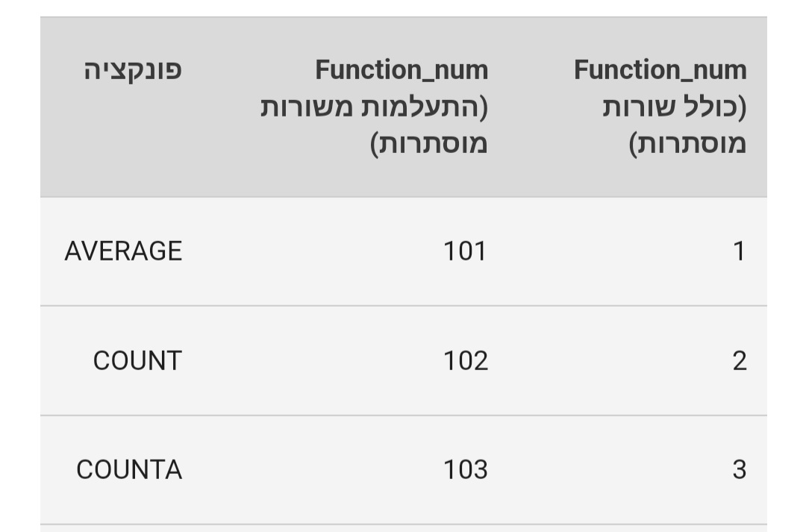This screenshot has height=532, width=806.
Task: Click the "כולל שורות" header text line
Action: [x=674, y=107]
